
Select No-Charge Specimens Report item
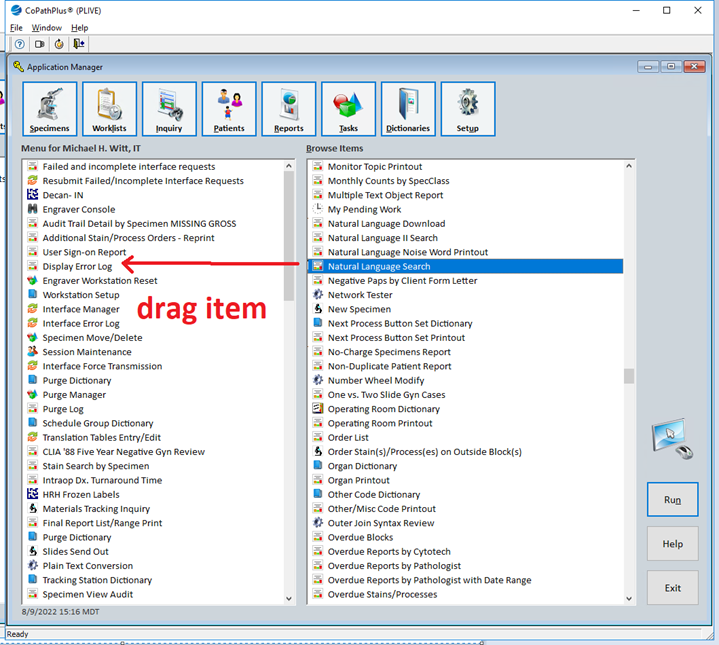click(389, 352)
